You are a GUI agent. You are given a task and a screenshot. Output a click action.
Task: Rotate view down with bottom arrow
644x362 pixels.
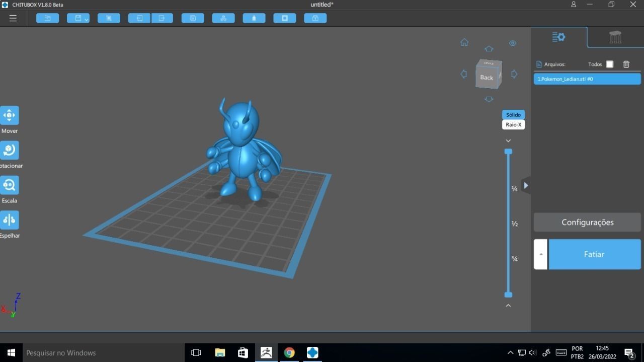tap(489, 99)
